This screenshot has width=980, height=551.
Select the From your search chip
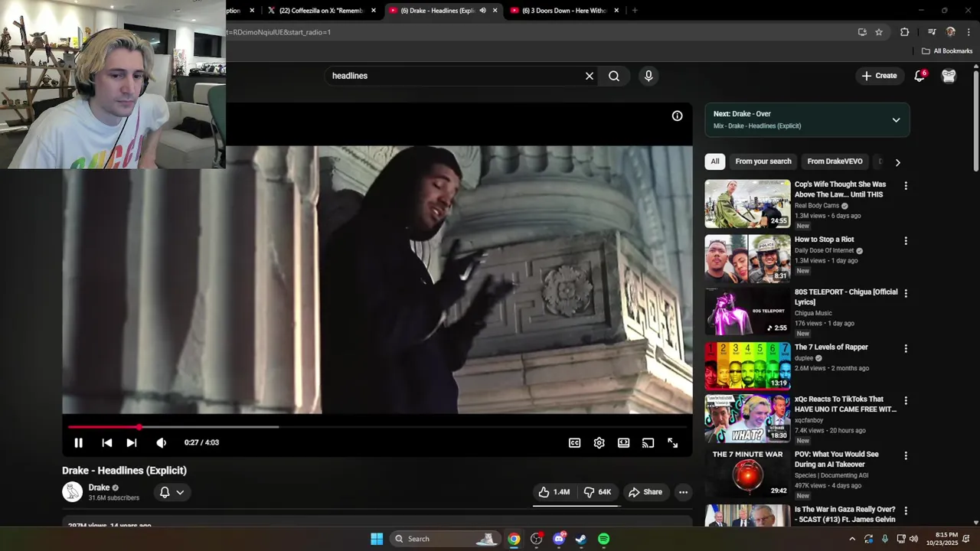pos(763,161)
